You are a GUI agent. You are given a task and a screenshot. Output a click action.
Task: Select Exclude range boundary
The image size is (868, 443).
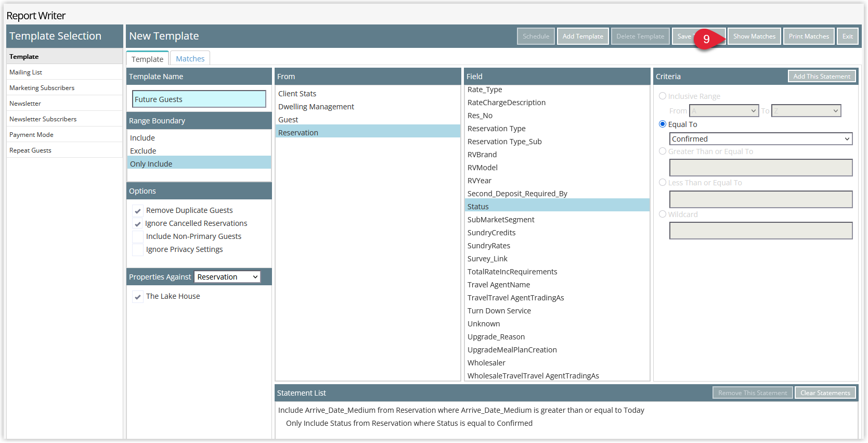tap(199, 151)
